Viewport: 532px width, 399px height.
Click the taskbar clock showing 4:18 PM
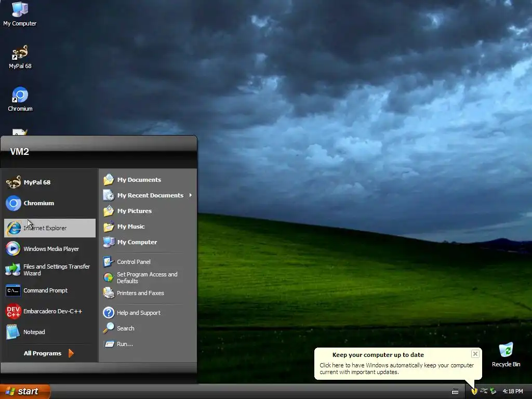tap(513, 391)
